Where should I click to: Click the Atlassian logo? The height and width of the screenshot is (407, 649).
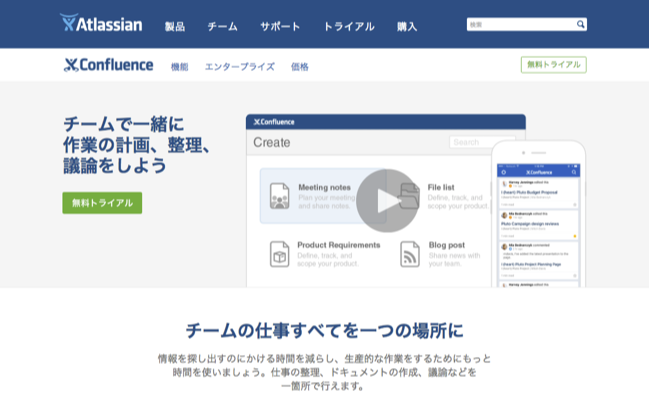101,23
